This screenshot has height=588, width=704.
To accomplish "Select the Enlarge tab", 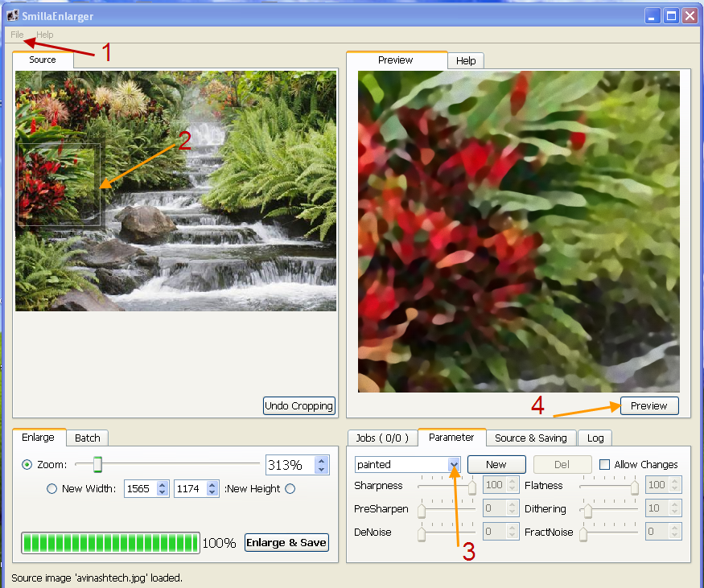I will tap(38, 438).
